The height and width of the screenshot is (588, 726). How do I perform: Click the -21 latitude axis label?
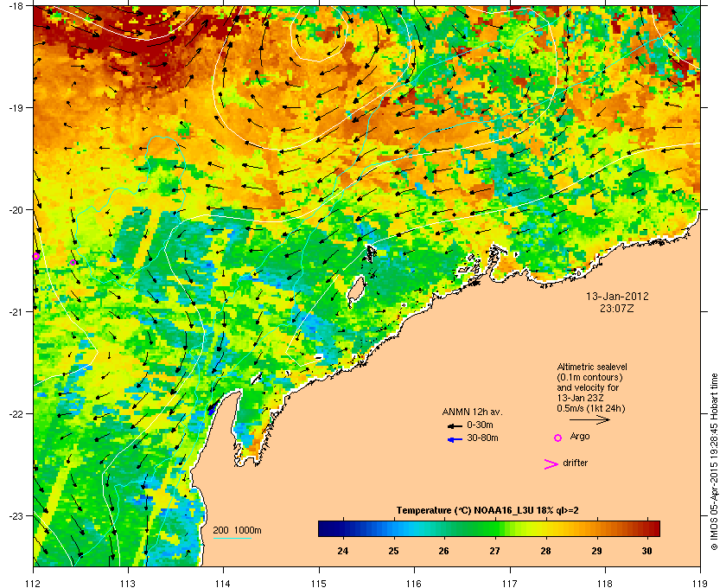16,311
